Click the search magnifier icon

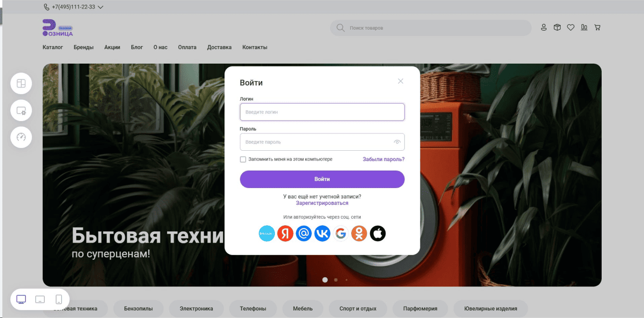point(340,28)
